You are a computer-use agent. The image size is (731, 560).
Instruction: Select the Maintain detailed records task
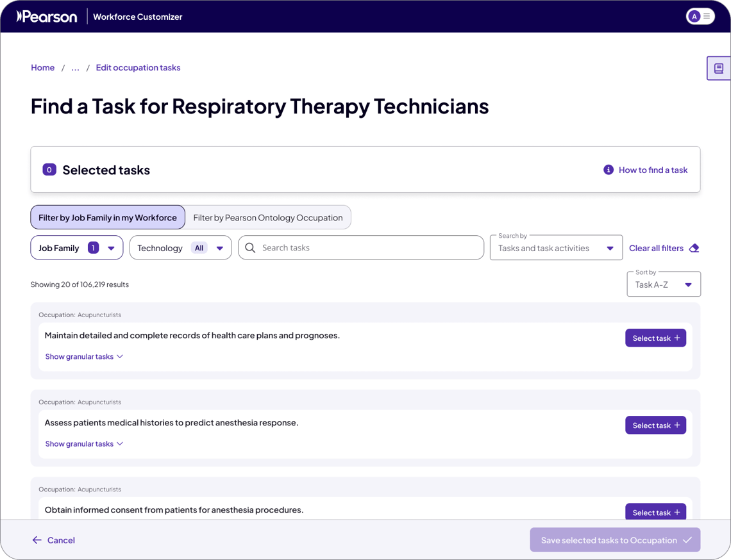[x=655, y=338]
